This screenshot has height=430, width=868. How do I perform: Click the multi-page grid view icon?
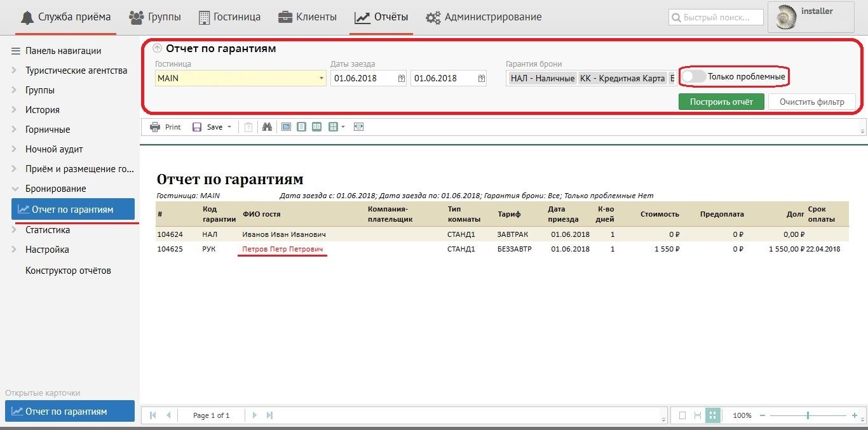pyautogui.click(x=332, y=127)
